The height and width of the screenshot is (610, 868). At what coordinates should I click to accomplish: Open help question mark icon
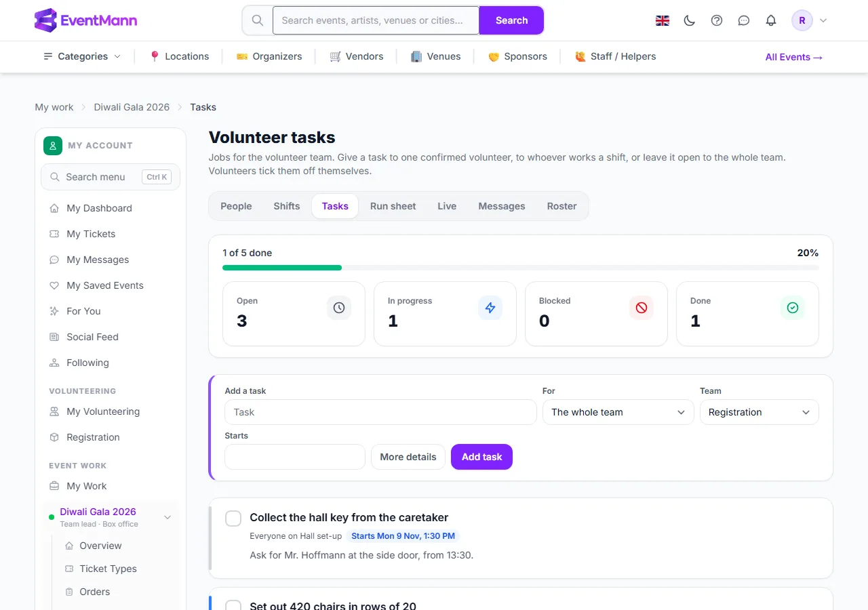[x=717, y=20]
